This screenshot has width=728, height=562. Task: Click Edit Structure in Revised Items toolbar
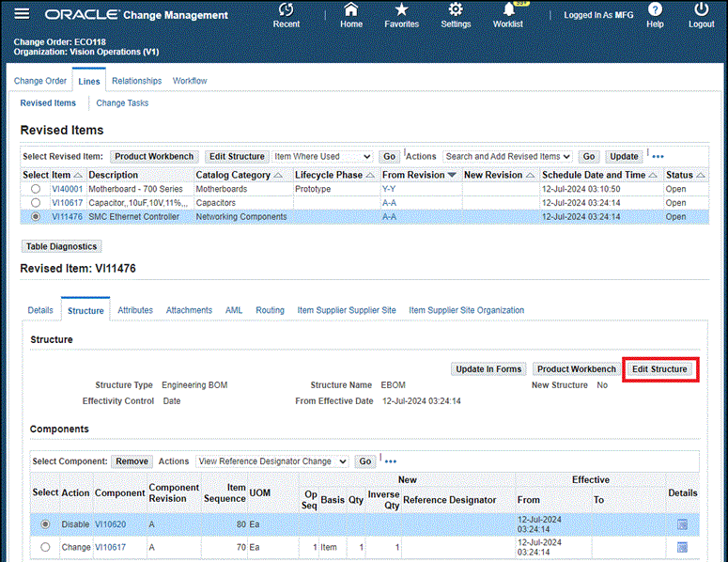pos(237,157)
